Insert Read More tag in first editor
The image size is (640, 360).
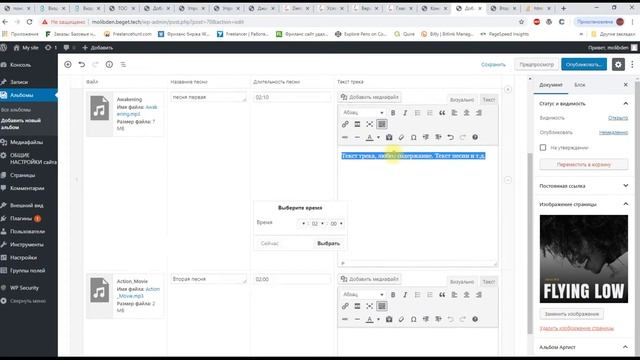(x=357, y=124)
